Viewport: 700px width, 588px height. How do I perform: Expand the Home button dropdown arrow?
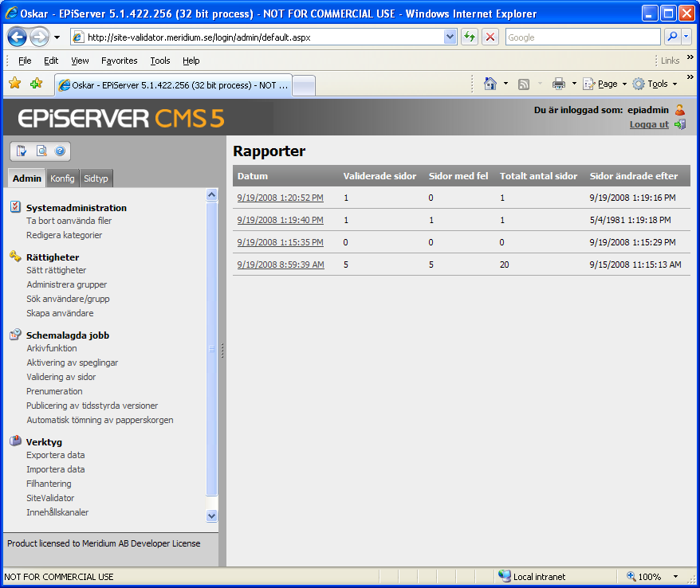505,84
